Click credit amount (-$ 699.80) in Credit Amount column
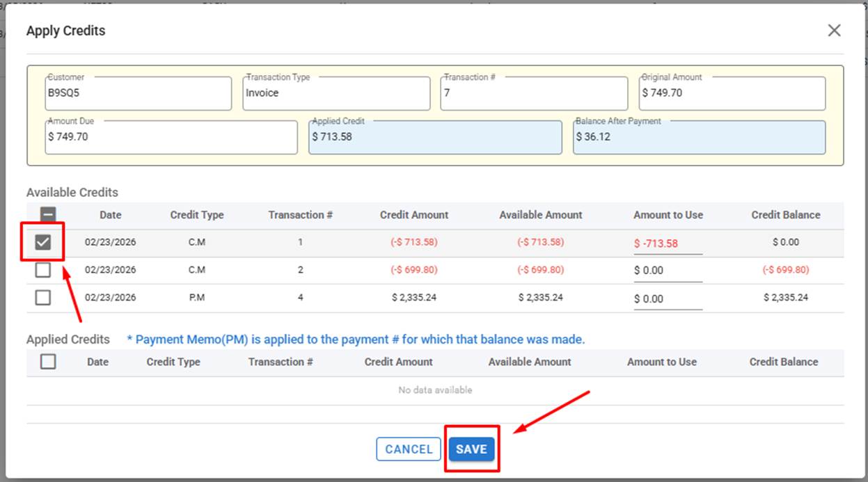The width and height of the screenshot is (868, 482). pyautogui.click(x=414, y=270)
